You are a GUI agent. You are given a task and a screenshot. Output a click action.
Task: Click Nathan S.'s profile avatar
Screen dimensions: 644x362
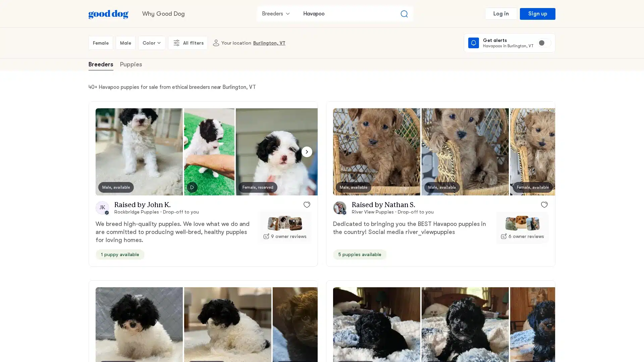(x=340, y=208)
